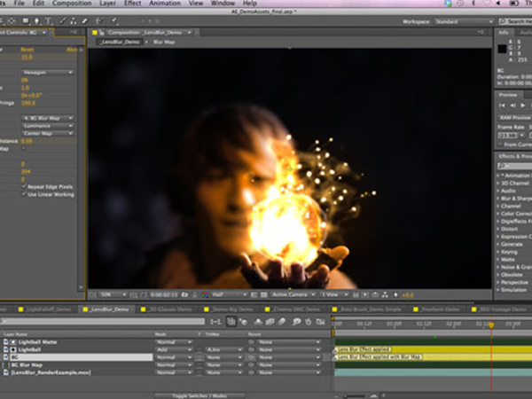Viewport: 532px width, 399px height.
Task: Show channel RGB color button
Action: point(204,295)
